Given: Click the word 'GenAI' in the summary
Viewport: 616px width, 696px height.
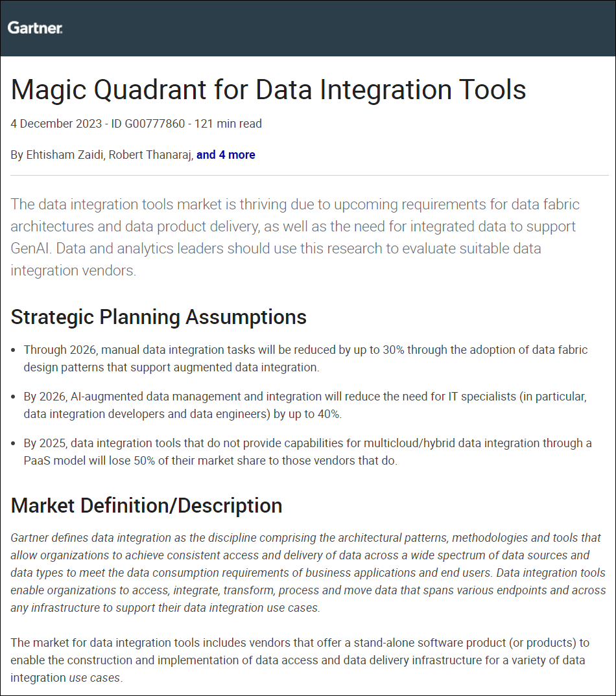Looking at the screenshot, I should click(x=32, y=248).
